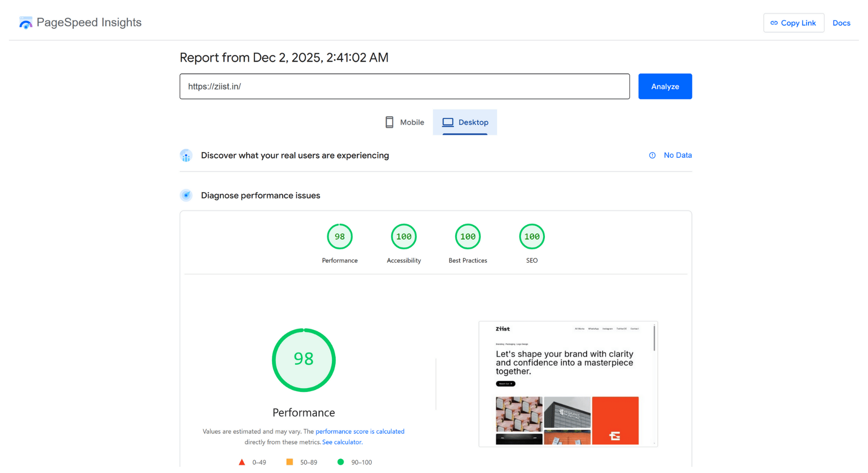Image resolution: width=868 pixels, height=473 pixels.
Task: Jump to the Accessibility 100 score gauge
Action: (404, 236)
